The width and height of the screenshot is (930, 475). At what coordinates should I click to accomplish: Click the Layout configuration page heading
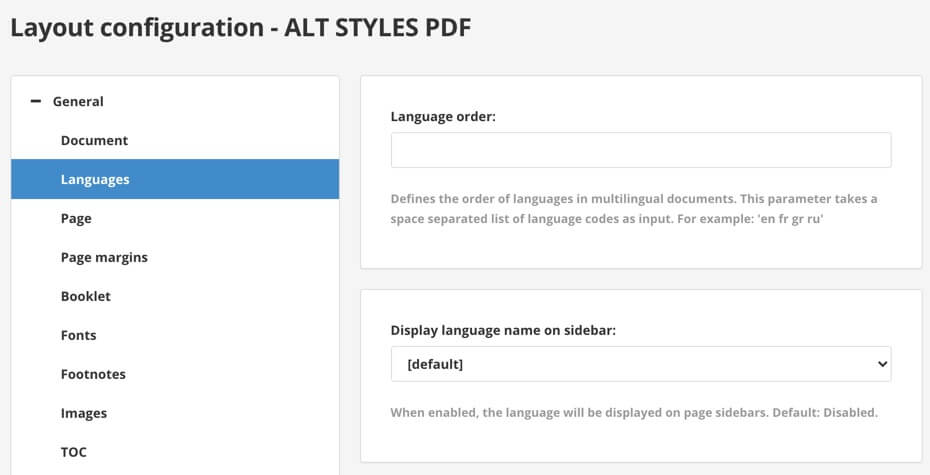(240, 27)
